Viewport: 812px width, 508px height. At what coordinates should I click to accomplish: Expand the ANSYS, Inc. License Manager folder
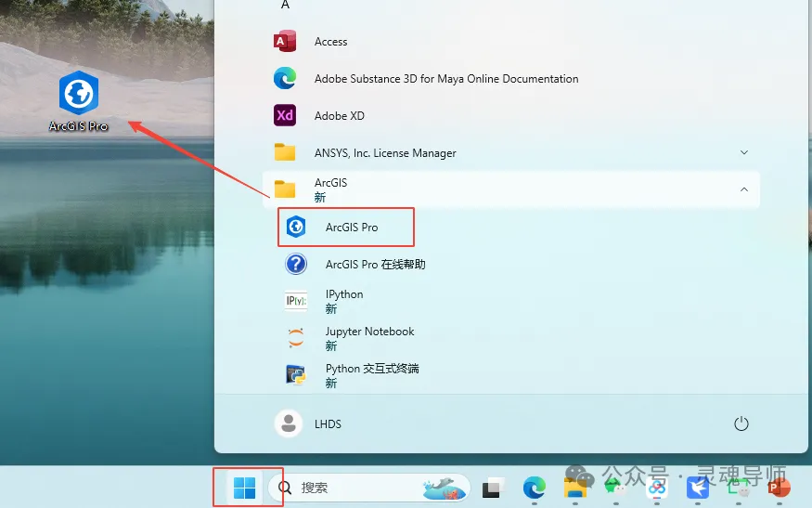743,152
